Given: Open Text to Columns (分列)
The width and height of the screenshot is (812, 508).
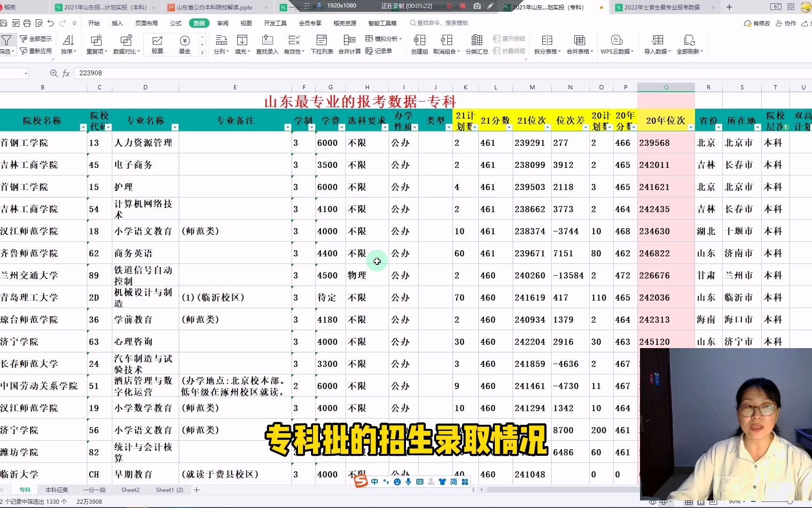Looking at the screenshot, I should pos(221,45).
